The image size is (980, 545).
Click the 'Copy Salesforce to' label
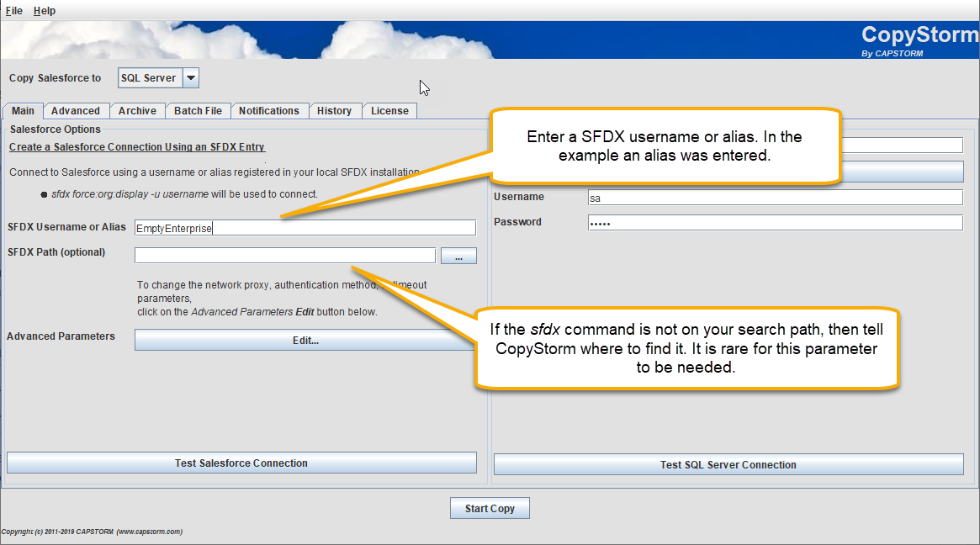[x=55, y=78]
